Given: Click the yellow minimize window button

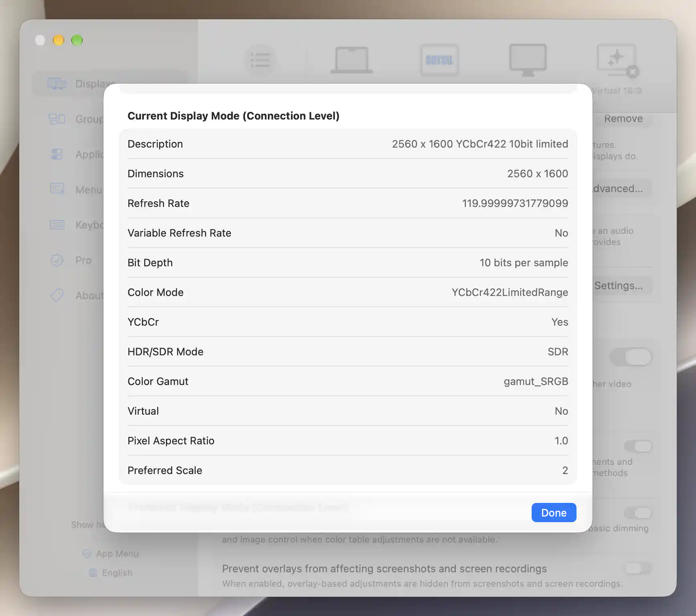Looking at the screenshot, I should pos(59,40).
